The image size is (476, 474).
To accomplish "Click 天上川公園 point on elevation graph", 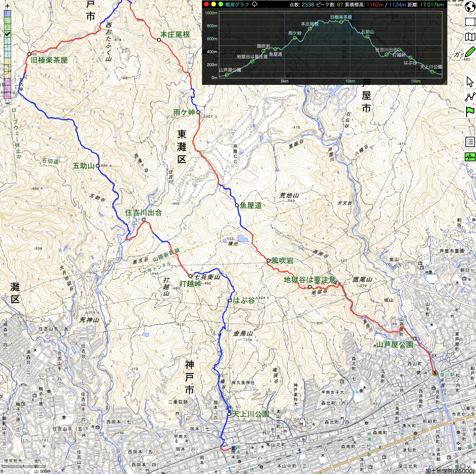I will pos(432,72).
